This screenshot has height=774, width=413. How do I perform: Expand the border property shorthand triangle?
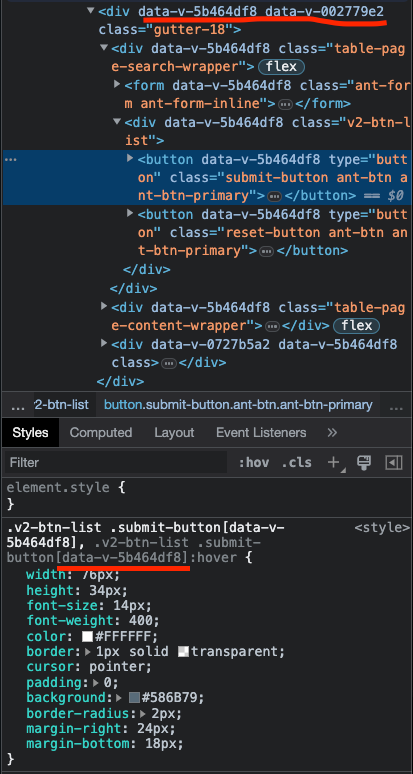[88, 652]
